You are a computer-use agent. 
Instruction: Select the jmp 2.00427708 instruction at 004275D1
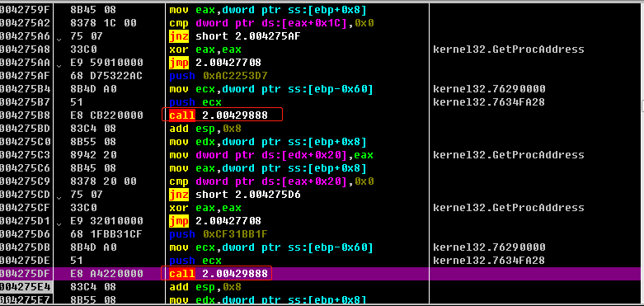[215, 221]
